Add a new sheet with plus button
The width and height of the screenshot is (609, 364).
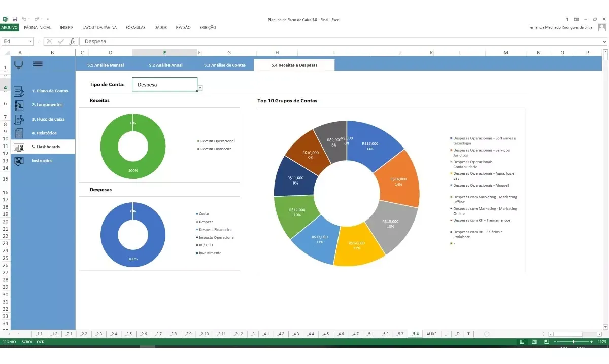(487, 334)
